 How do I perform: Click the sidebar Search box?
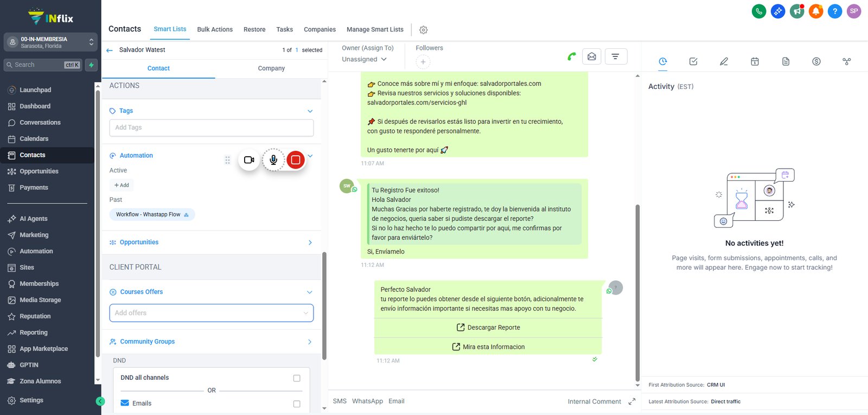coord(43,65)
